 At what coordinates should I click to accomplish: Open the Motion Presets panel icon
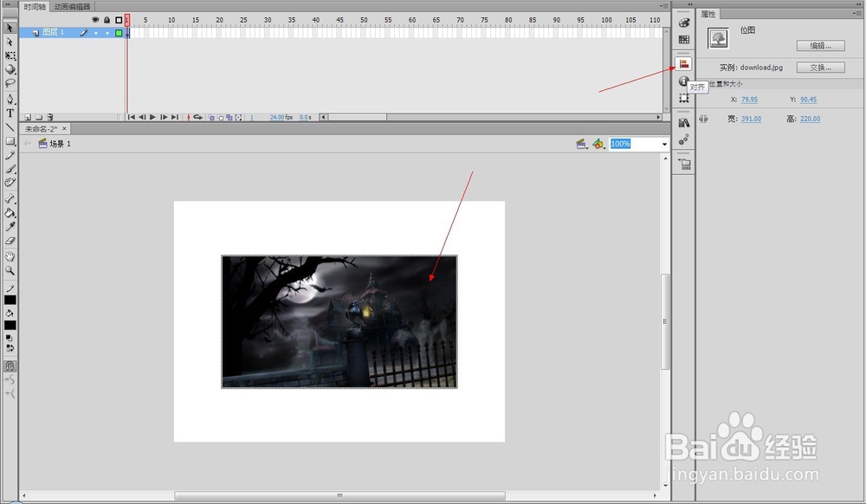684,139
